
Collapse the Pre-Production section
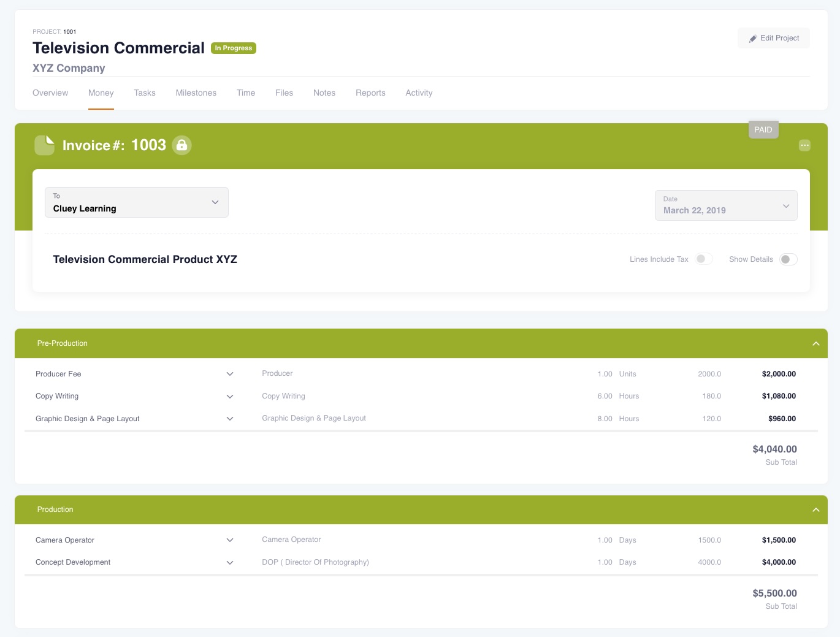click(815, 344)
